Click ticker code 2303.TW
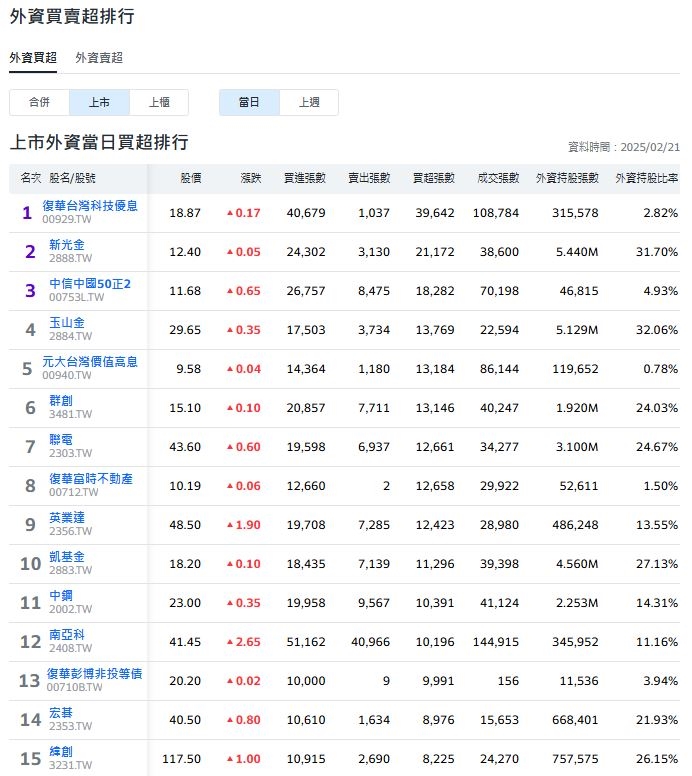 70,453
